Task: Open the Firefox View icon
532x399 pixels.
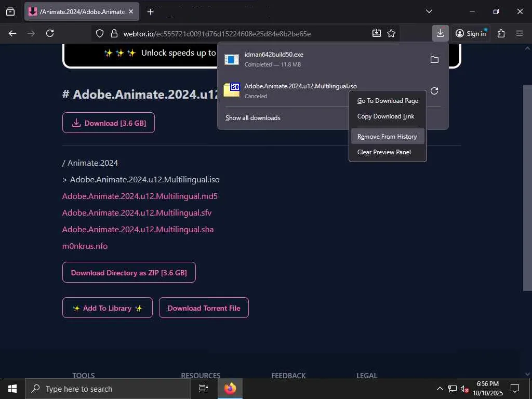Action: coord(10,11)
